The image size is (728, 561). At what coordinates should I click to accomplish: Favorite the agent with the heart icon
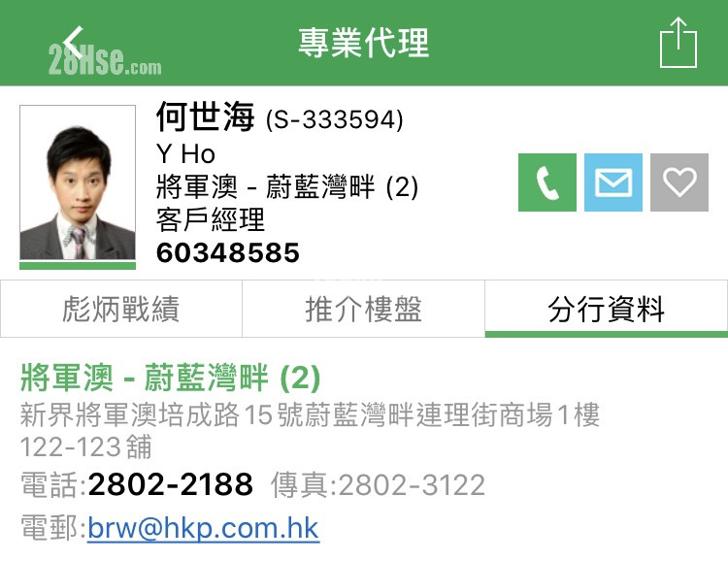click(x=679, y=182)
